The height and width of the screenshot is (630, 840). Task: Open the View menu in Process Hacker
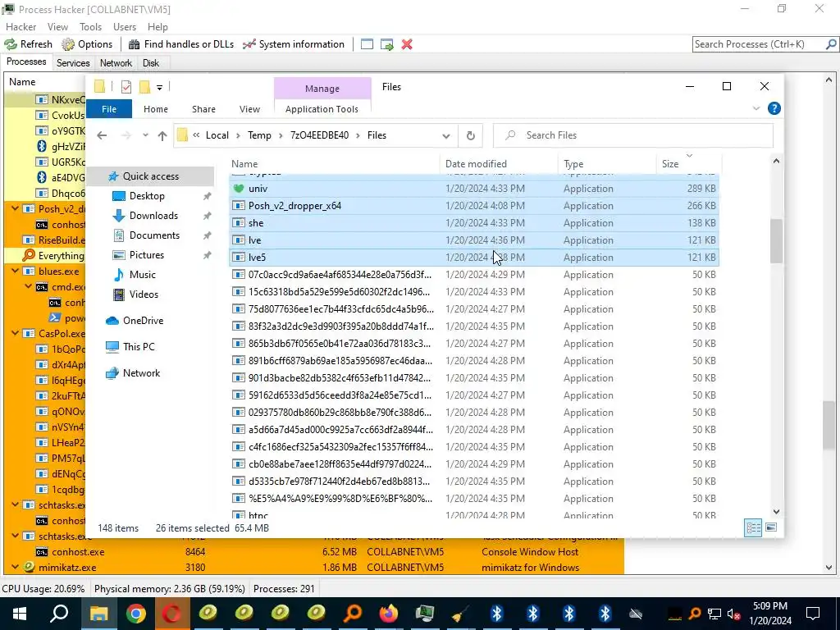[57, 27]
